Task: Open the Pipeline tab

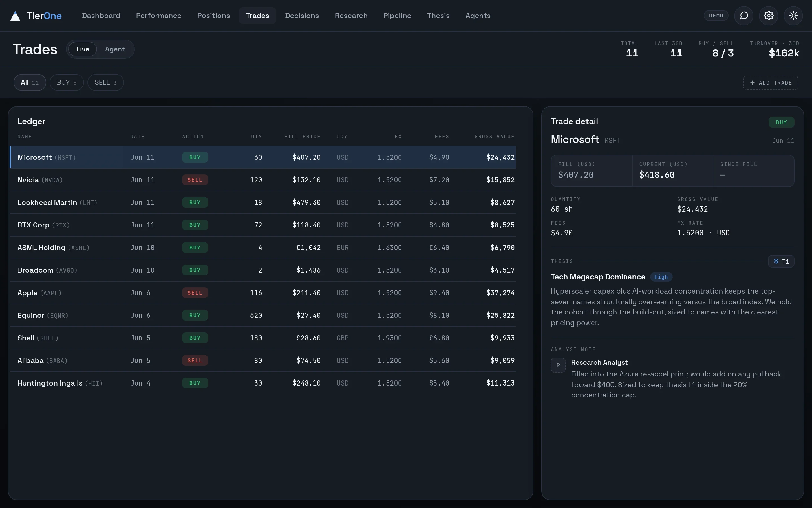Action: coord(397,16)
